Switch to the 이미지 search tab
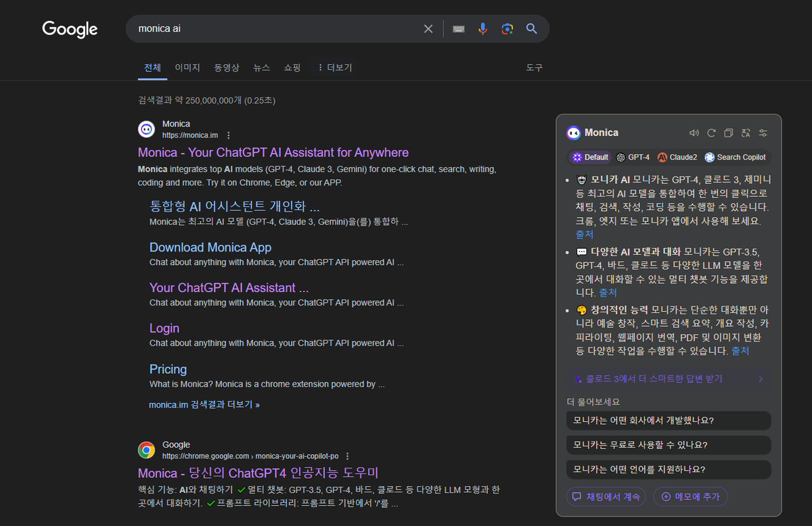The image size is (812, 526). 187,68
